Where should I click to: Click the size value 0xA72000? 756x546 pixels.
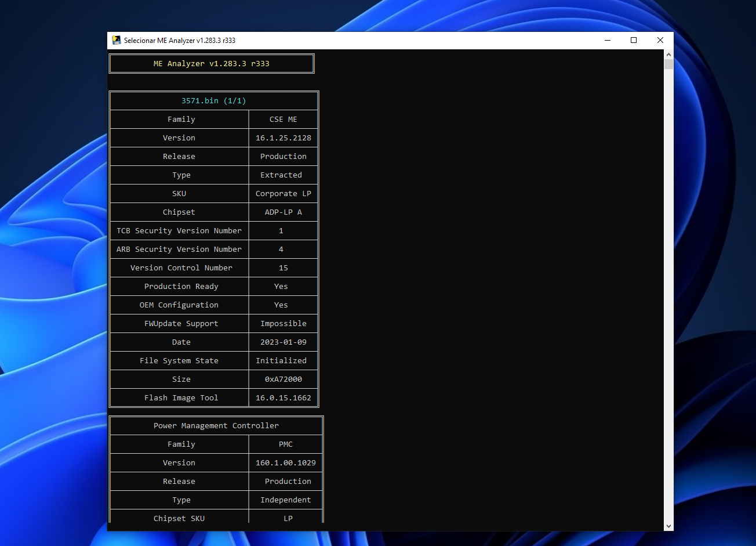(283, 379)
